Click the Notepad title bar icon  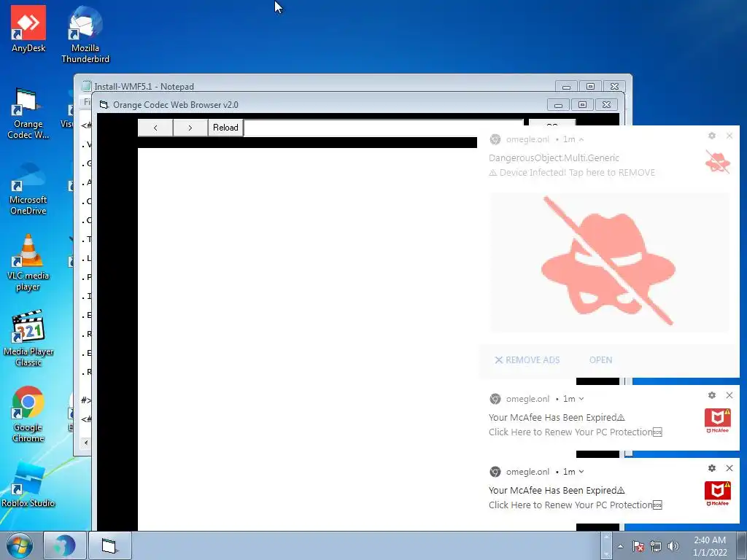[86, 86]
